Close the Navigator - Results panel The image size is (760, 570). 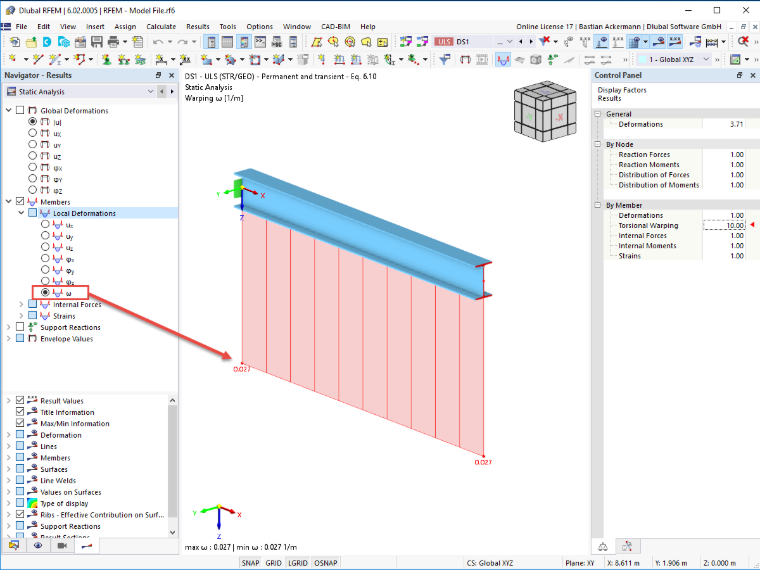click(x=171, y=75)
